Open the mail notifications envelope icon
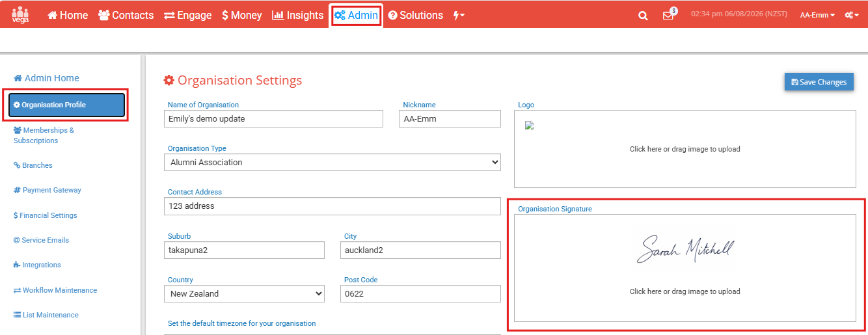Screen dimensions: 868x335 (668, 16)
